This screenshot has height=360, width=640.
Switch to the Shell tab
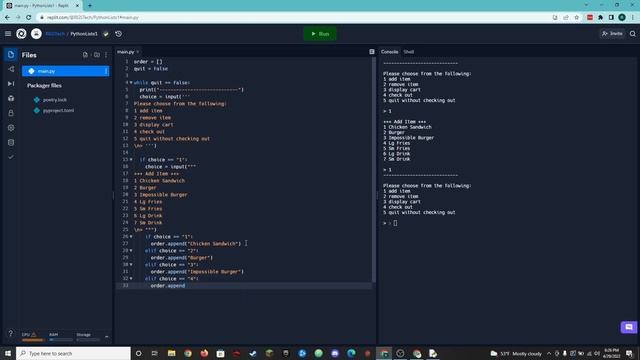click(409, 52)
